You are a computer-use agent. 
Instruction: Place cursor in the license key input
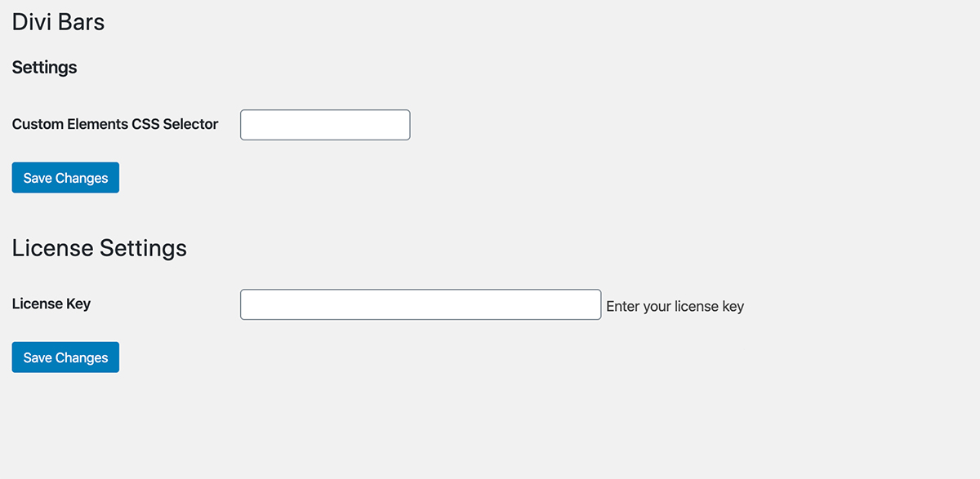point(421,304)
